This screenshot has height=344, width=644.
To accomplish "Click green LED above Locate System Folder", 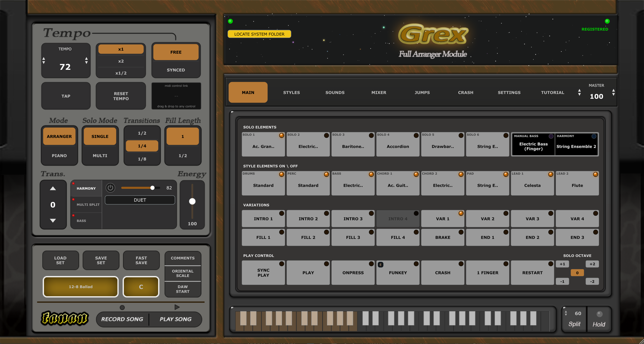I will [x=230, y=21].
